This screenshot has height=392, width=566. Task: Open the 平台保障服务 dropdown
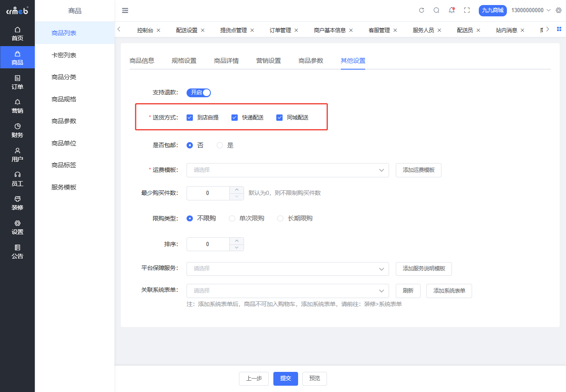(288, 269)
